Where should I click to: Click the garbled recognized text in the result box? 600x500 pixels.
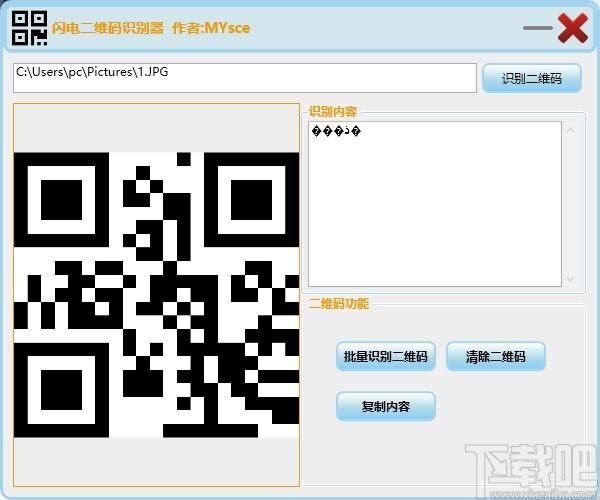point(336,131)
